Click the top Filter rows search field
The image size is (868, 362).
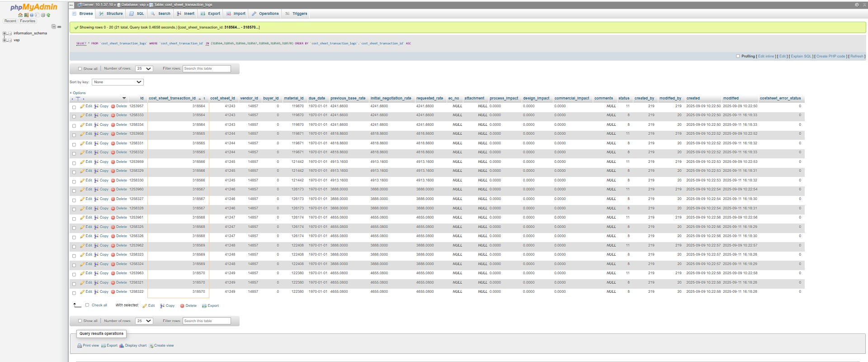click(x=207, y=69)
